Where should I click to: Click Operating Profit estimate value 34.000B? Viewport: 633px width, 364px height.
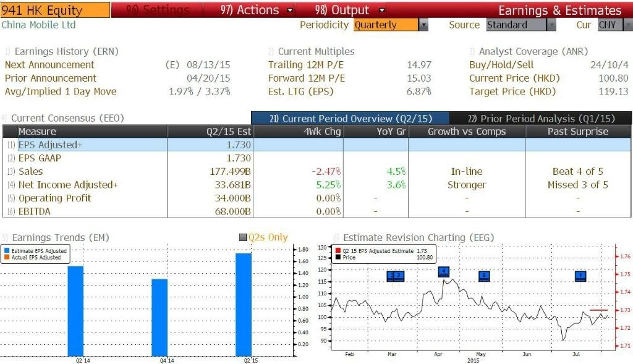[x=232, y=198]
